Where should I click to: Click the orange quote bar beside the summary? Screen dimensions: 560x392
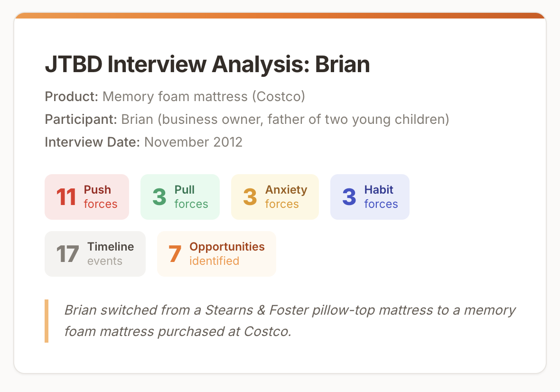coord(47,321)
